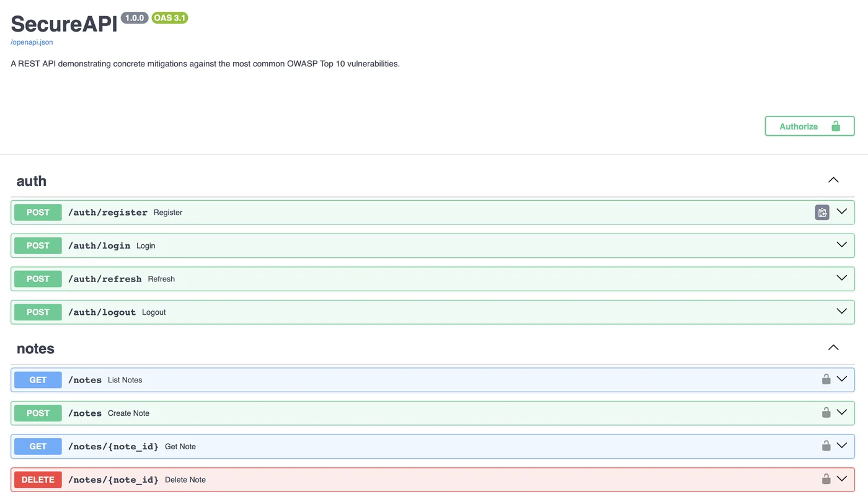
Task: Click the GET badge for Get Note
Action: pyautogui.click(x=38, y=446)
